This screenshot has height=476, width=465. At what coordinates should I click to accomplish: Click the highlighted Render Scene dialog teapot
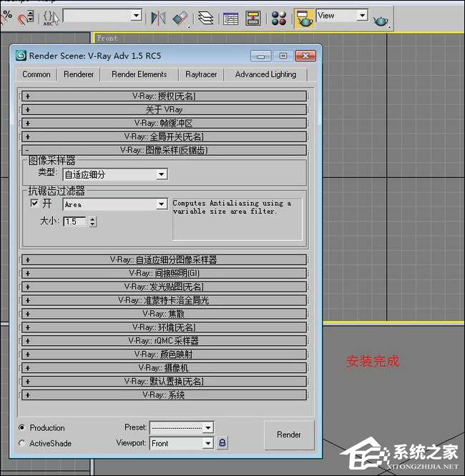point(304,19)
